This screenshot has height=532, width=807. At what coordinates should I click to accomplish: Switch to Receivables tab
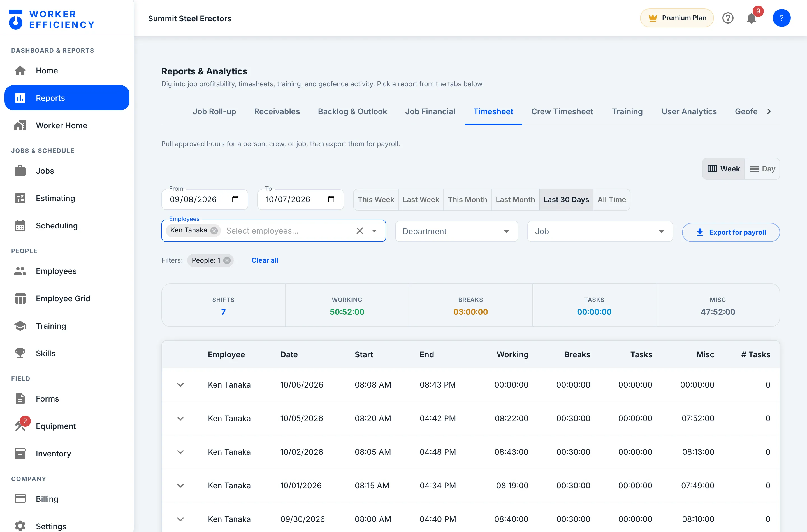click(277, 112)
